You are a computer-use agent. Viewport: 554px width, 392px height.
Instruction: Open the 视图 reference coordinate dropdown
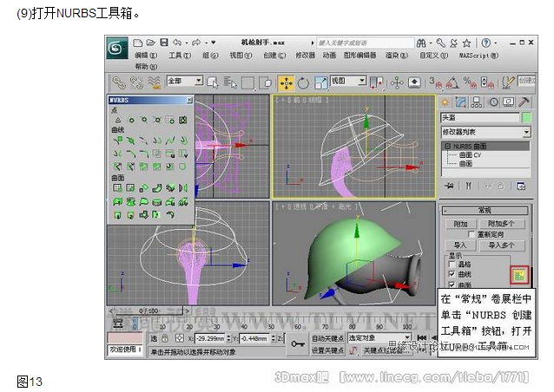pyautogui.click(x=348, y=81)
